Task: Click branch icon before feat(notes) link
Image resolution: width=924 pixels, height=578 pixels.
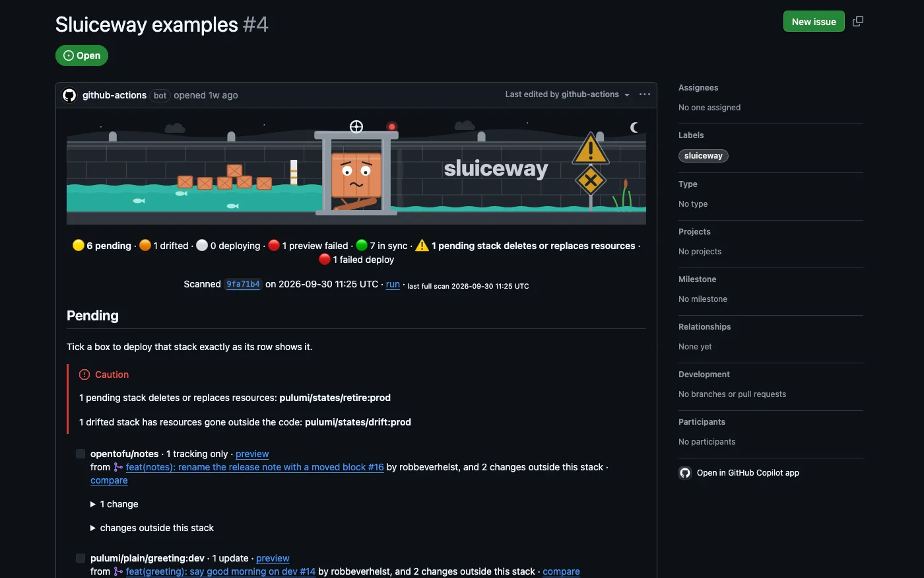Action: click(x=118, y=467)
